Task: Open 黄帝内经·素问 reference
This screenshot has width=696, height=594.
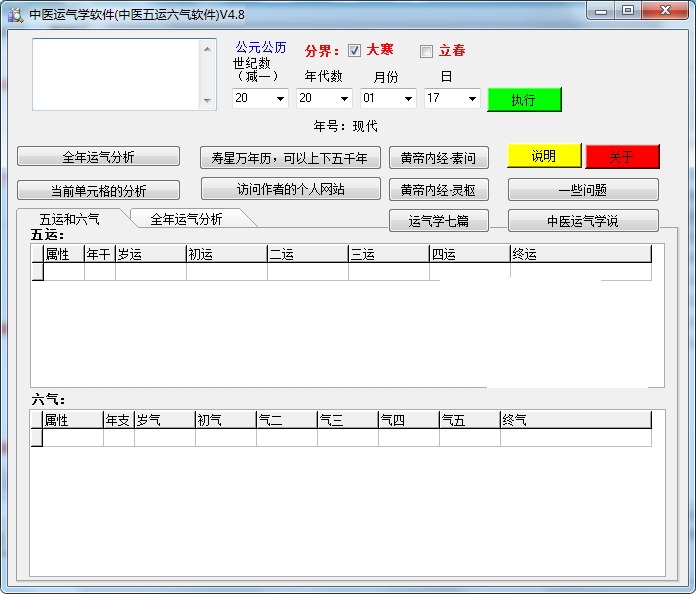Action: (438, 157)
